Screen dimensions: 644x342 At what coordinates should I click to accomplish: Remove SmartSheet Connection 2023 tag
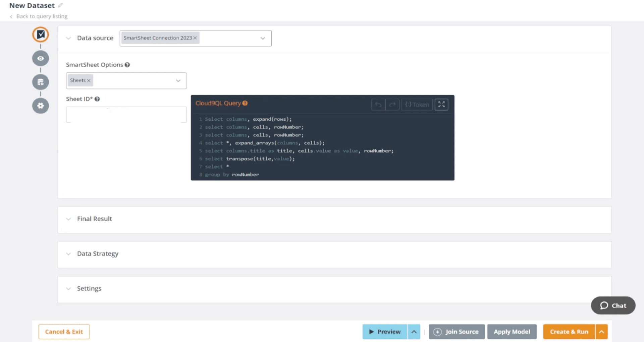tap(195, 38)
